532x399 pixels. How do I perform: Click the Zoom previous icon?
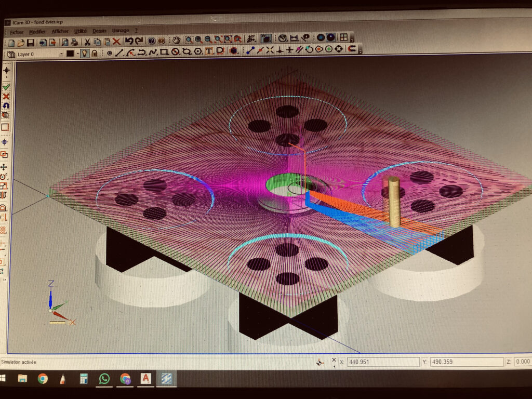click(x=237, y=39)
